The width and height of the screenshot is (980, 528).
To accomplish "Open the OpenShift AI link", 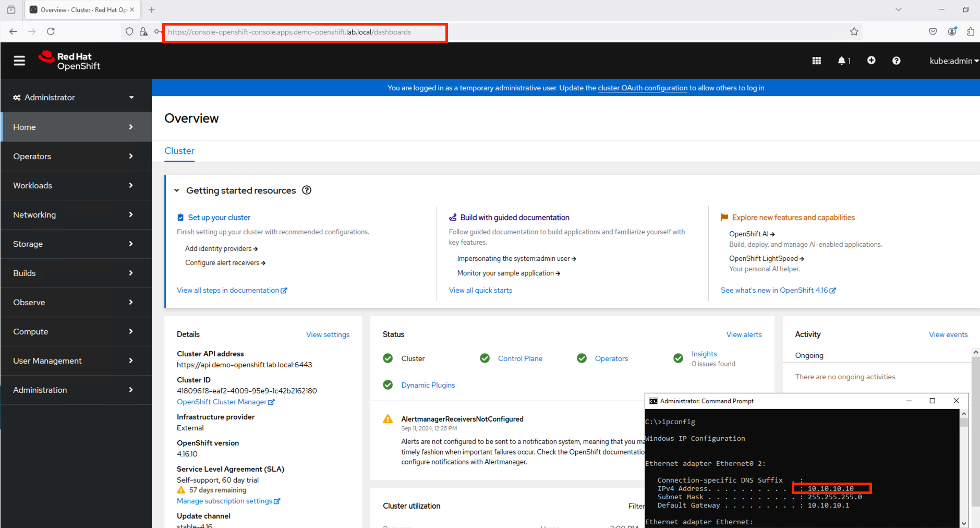I will (x=752, y=234).
